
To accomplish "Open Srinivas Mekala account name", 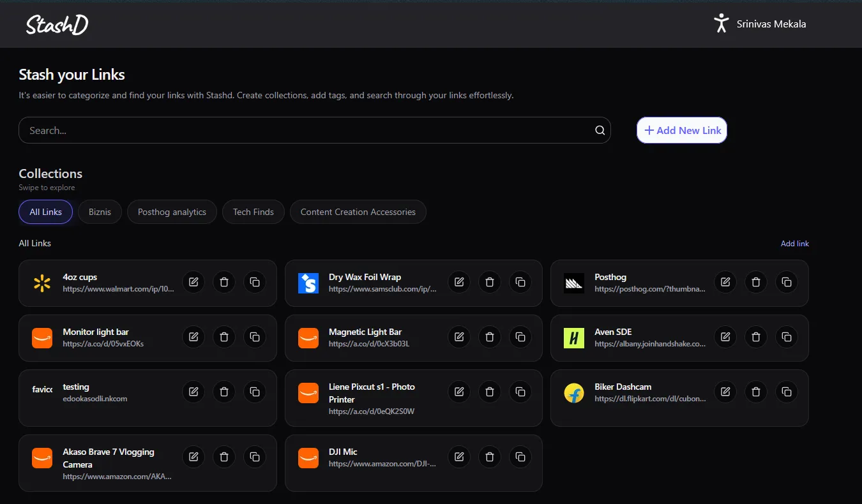I will click(771, 24).
